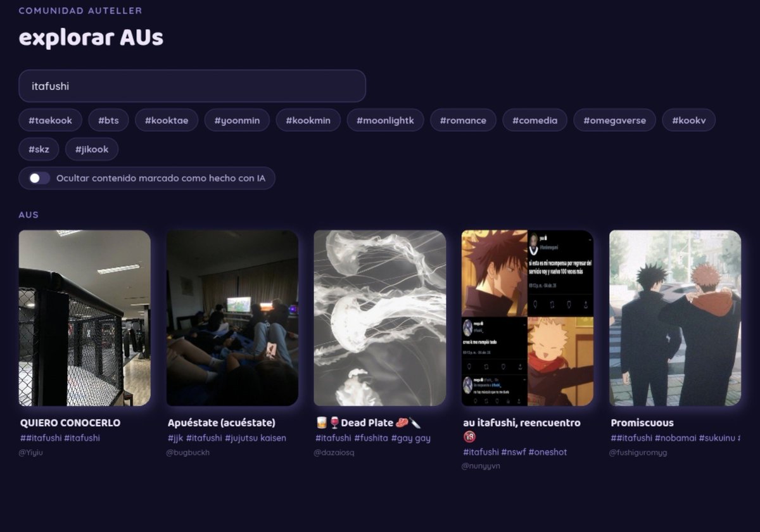Image resolution: width=760 pixels, height=532 pixels.
Task: Open the Apuéstate dark room thumbnail
Action: (232, 318)
